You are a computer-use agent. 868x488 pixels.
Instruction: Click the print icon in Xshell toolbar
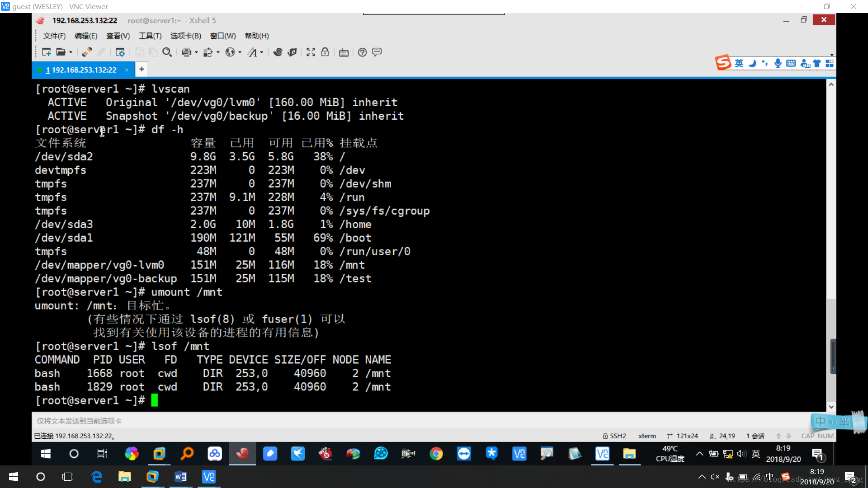pos(187,52)
